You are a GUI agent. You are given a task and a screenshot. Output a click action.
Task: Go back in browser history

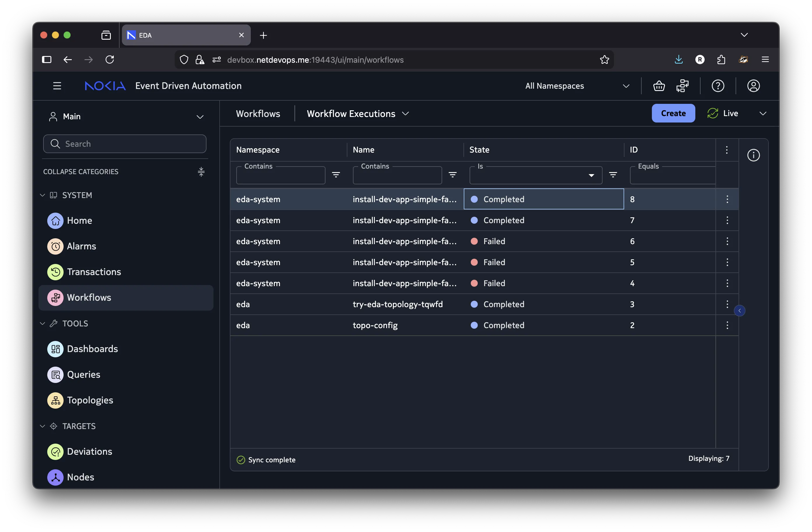(68, 60)
